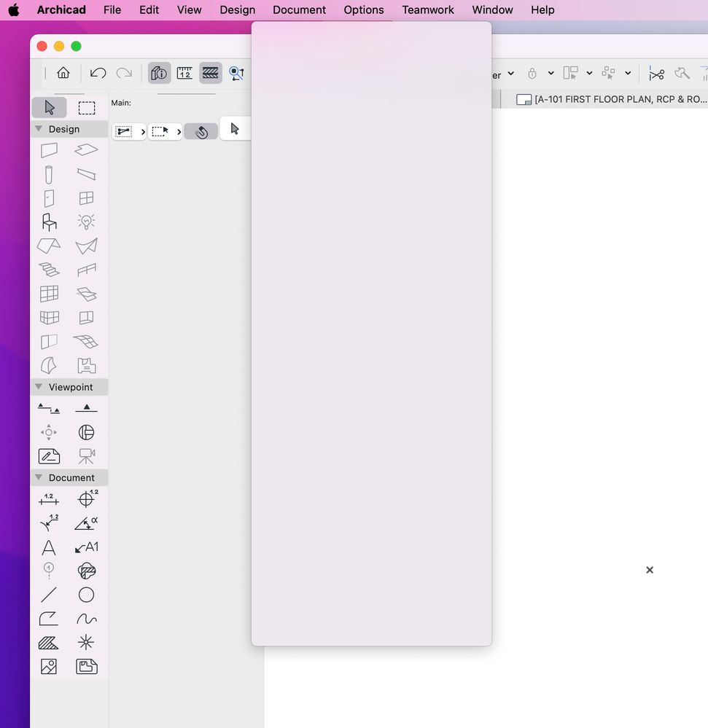Switch to the A-101 FIRST FLOOR PLAN tab
The height and width of the screenshot is (728, 708).
tap(620, 99)
